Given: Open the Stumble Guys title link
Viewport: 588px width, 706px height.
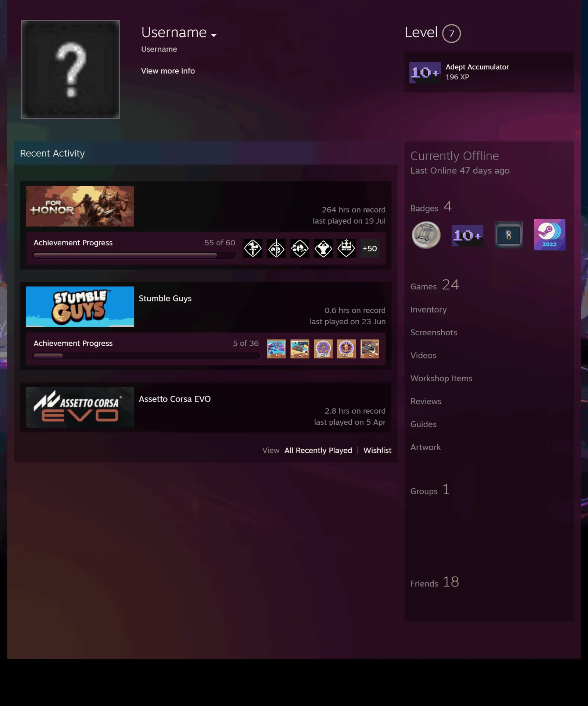Looking at the screenshot, I should click(165, 298).
